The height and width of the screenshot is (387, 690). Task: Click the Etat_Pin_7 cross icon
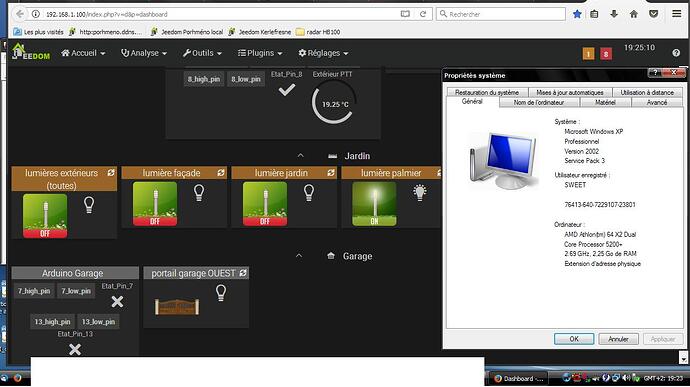click(x=117, y=302)
